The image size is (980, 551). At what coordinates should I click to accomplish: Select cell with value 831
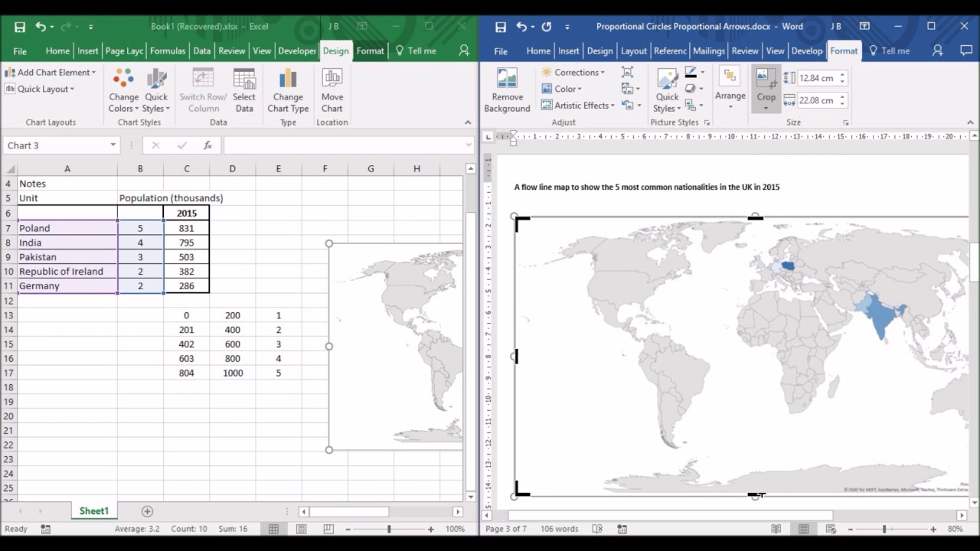(186, 228)
